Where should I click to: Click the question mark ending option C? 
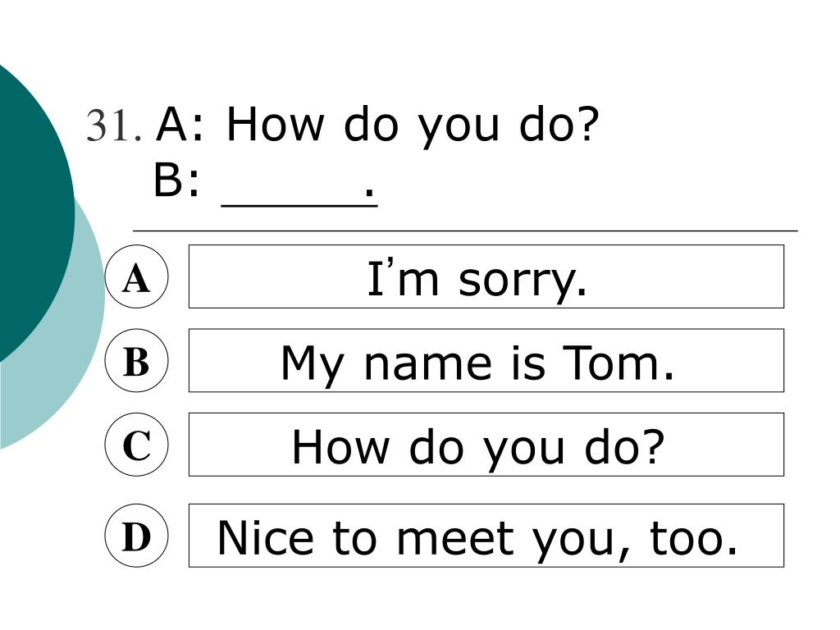[652, 445]
